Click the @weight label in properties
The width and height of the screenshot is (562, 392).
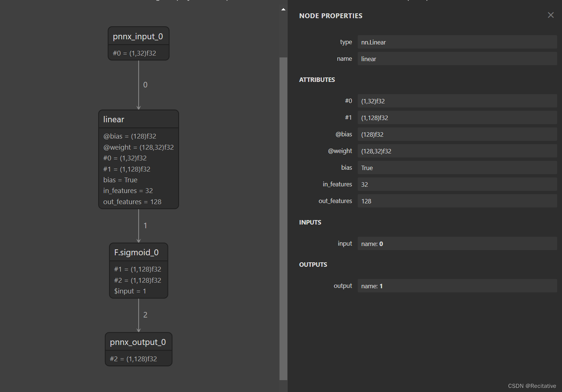340,151
